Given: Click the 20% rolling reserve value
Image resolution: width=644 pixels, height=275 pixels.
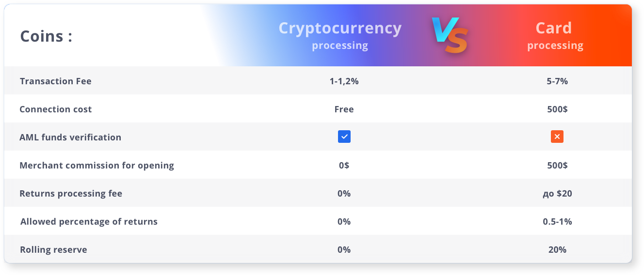Looking at the screenshot, I should tap(557, 249).
